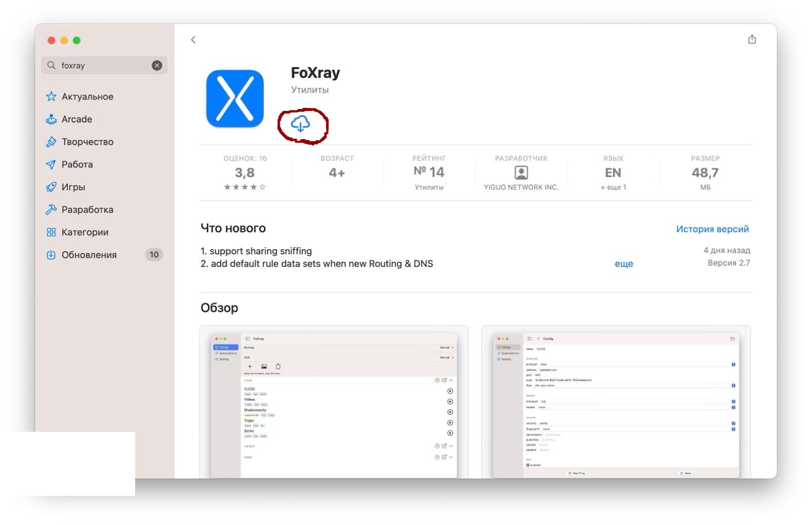812x525 pixels.
Task: Click the 4 дня назад date
Action: pyautogui.click(x=727, y=250)
